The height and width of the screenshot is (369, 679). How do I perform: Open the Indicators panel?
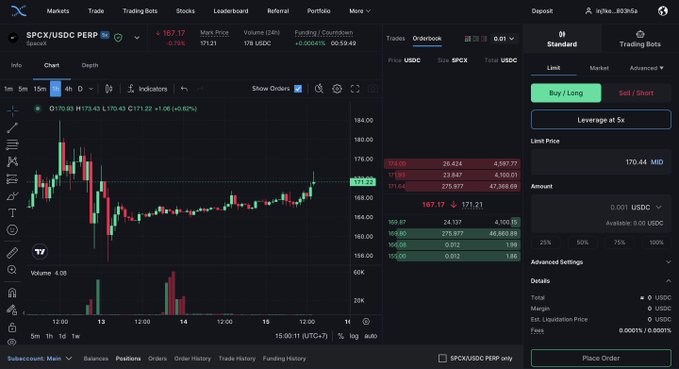[147, 89]
